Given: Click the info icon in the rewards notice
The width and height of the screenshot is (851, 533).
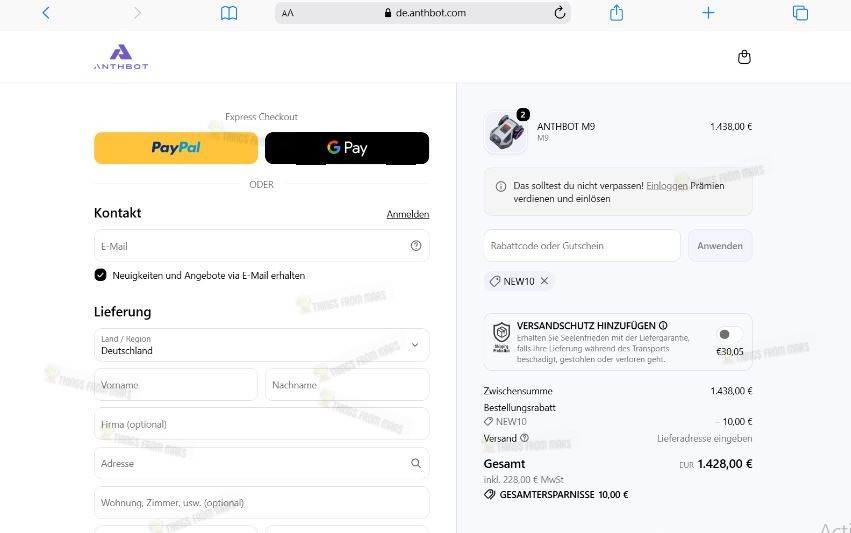Looking at the screenshot, I should [501, 187].
